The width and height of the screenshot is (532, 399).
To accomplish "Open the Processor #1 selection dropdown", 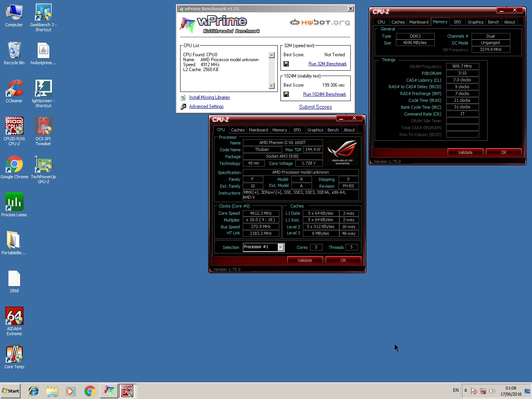I will tap(280, 247).
